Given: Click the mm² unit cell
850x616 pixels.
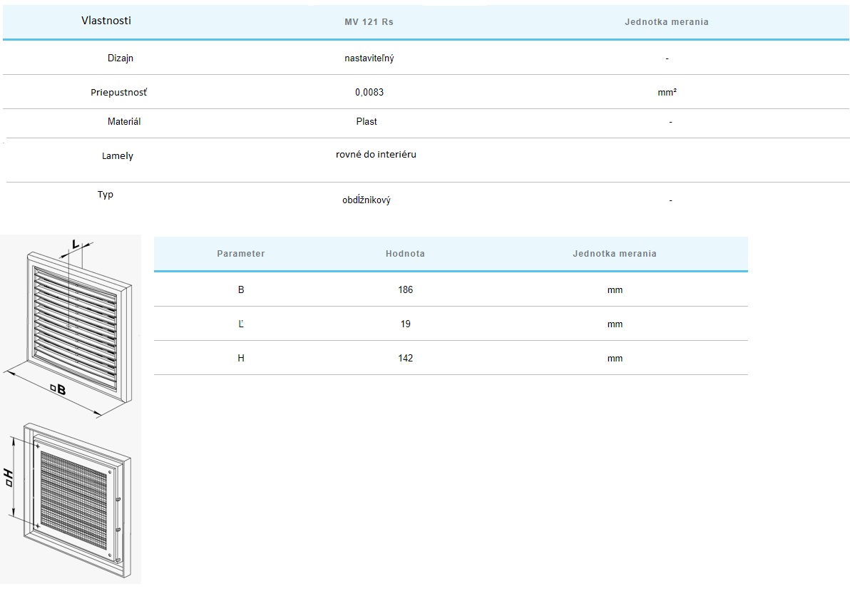Looking at the screenshot, I should coord(667,93).
